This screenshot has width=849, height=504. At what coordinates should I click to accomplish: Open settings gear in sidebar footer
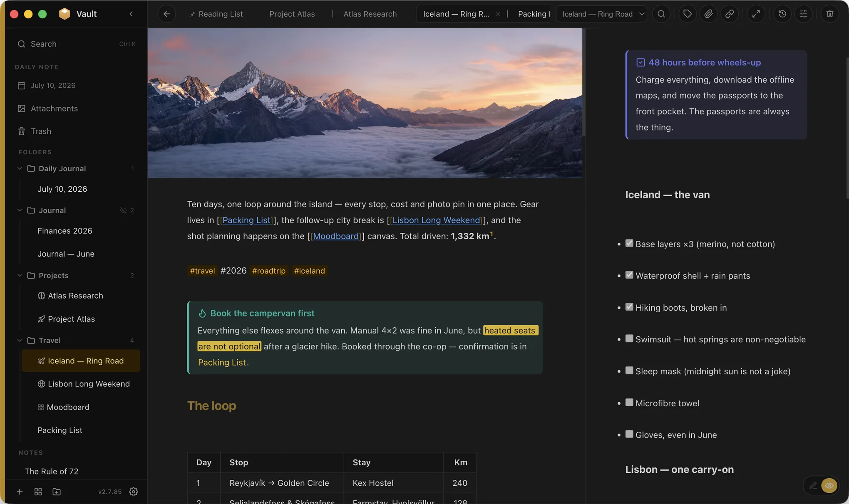134,492
